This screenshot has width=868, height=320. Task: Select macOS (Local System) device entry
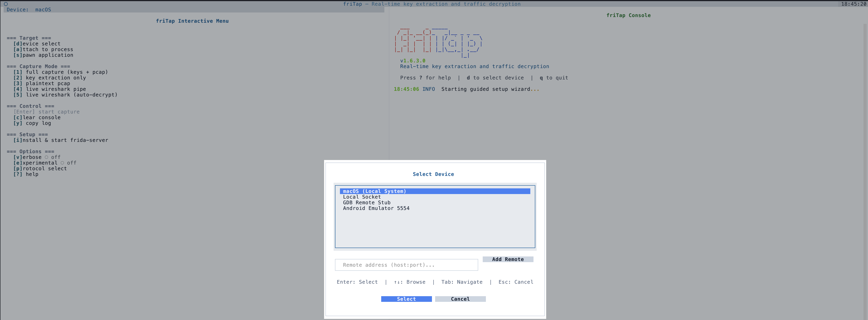[x=435, y=191]
